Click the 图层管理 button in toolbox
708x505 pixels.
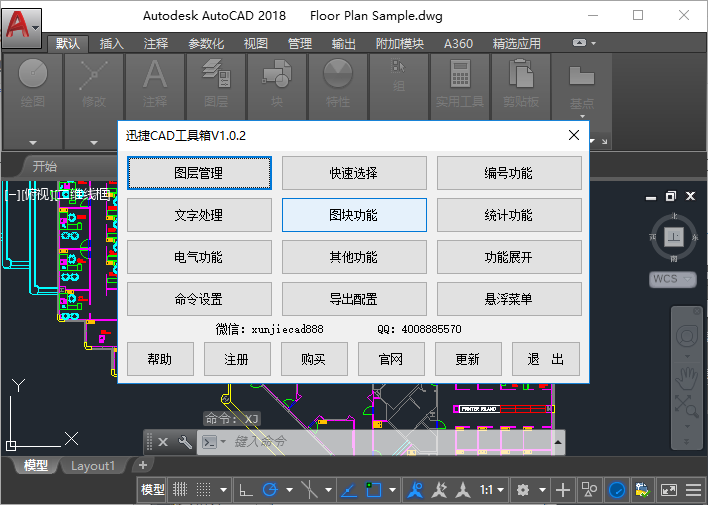pyautogui.click(x=199, y=173)
